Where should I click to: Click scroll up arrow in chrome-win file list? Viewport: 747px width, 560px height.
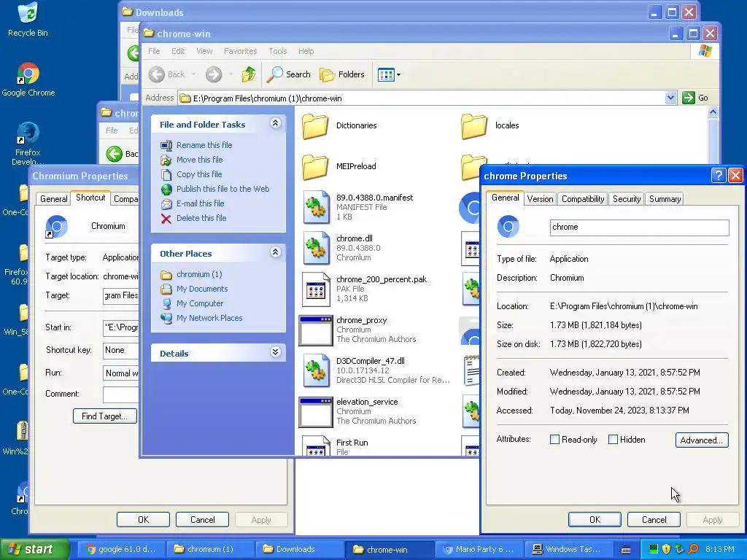[713, 112]
